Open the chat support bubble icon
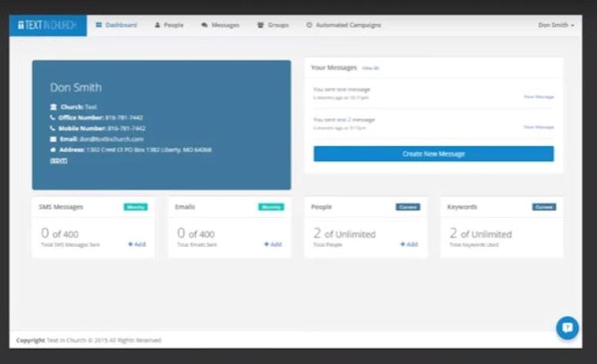This screenshot has width=597, height=364. [567, 327]
